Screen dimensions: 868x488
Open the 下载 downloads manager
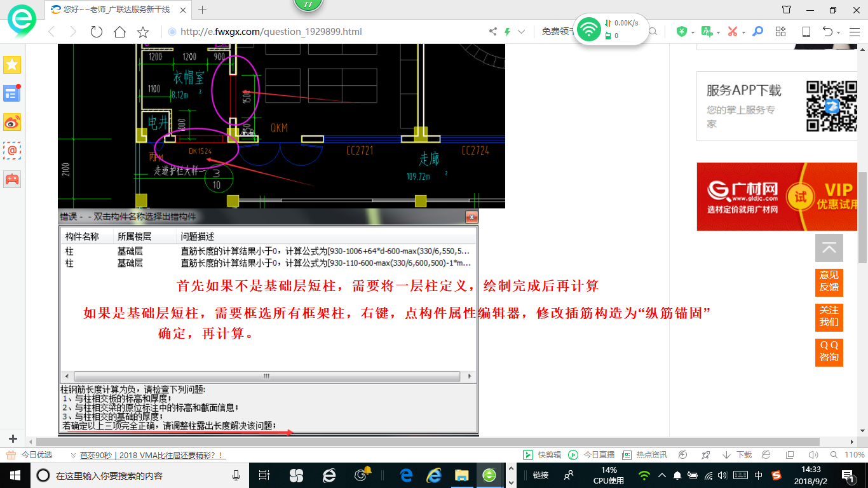[737, 455]
